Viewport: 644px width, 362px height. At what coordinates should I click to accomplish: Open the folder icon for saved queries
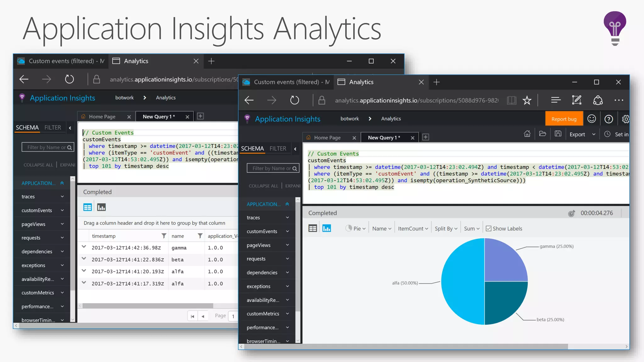(x=542, y=134)
